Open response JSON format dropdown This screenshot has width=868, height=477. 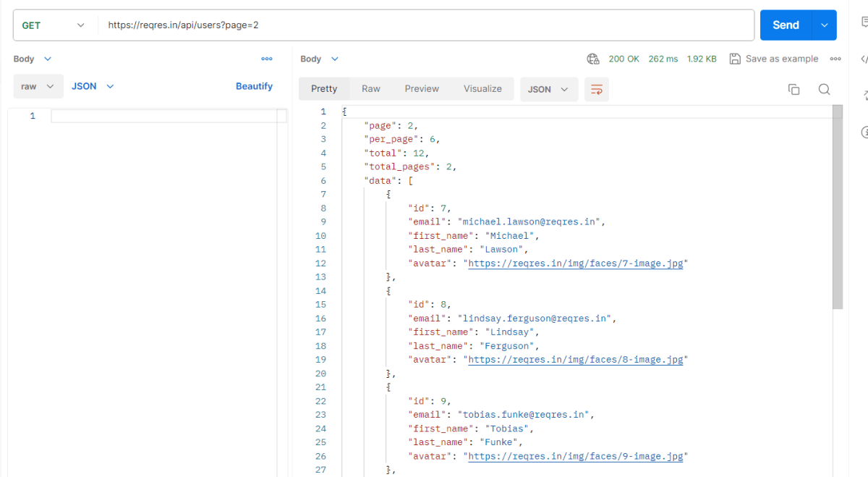(x=548, y=89)
